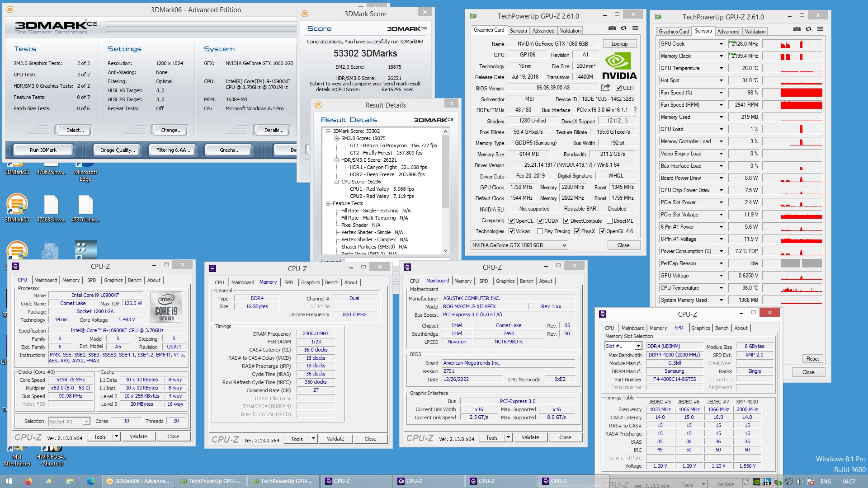Toggle the OpenCL checkbox
The image size is (868, 488).
click(x=511, y=221)
